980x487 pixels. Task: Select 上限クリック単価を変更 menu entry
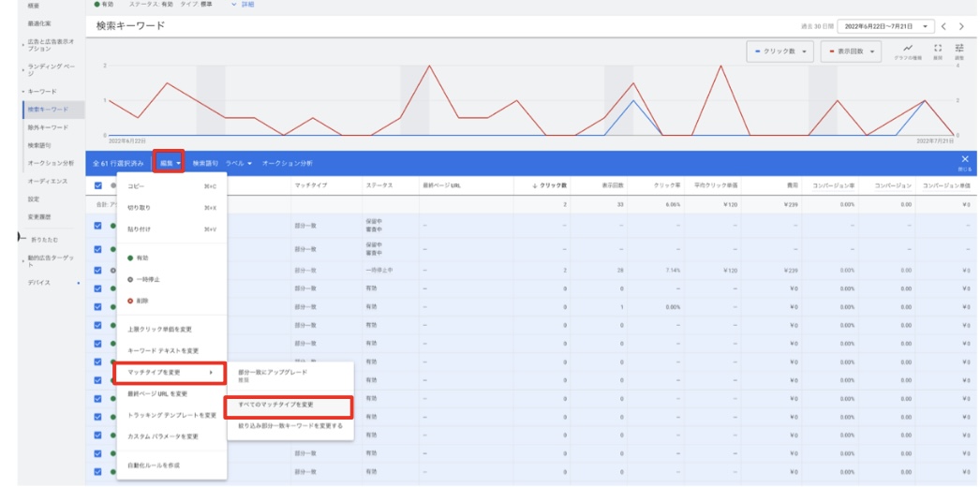pyautogui.click(x=171, y=329)
